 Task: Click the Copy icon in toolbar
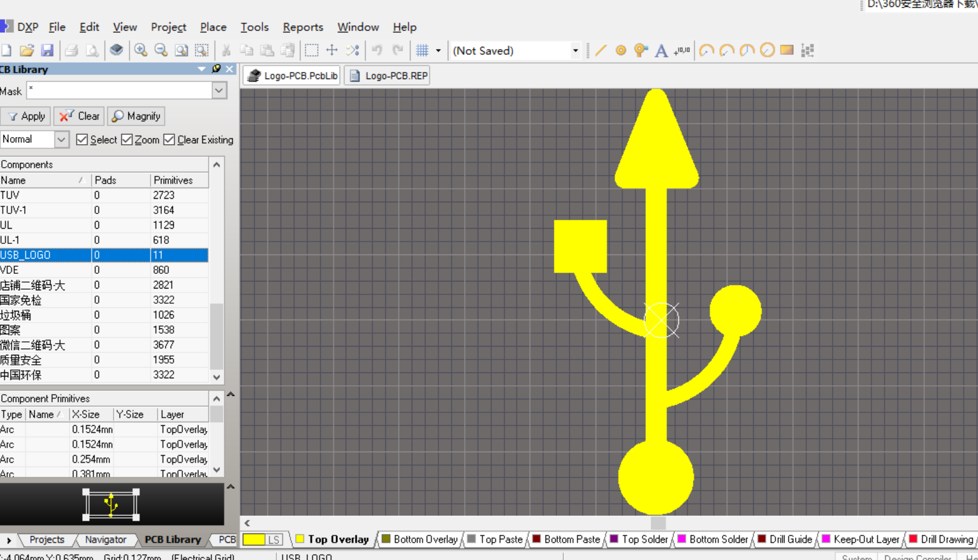(246, 50)
